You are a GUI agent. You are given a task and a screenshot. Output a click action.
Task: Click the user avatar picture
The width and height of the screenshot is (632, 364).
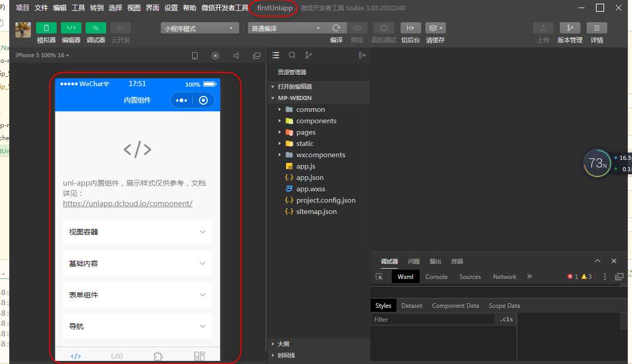[x=23, y=30]
